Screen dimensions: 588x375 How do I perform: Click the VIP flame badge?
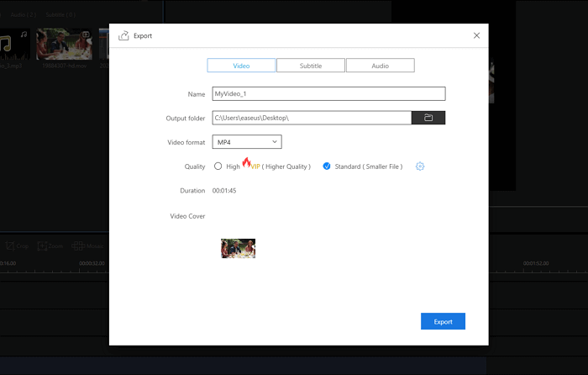(x=249, y=164)
